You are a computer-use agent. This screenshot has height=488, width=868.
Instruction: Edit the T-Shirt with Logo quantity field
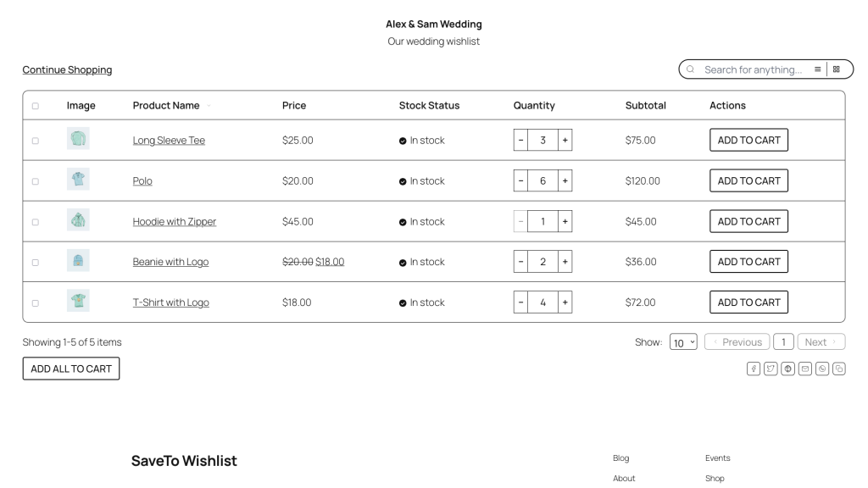542,302
